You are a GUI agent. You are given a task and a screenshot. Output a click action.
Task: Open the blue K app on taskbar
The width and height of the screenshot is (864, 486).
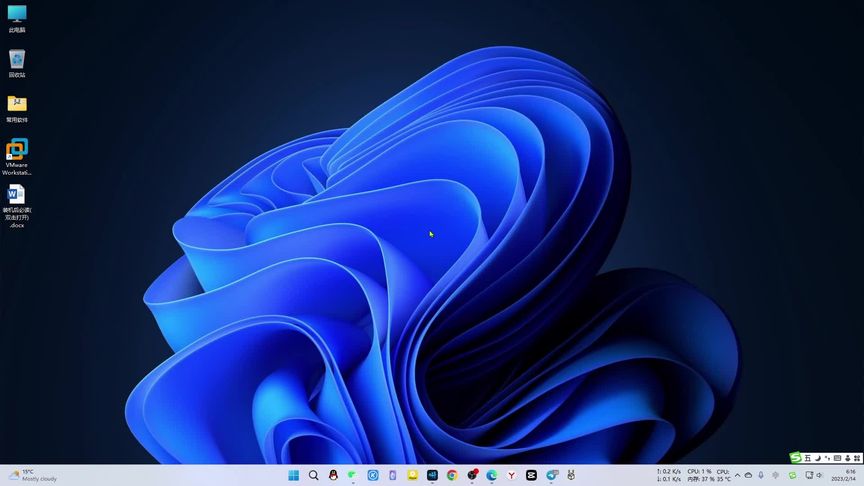click(x=373, y=475)
